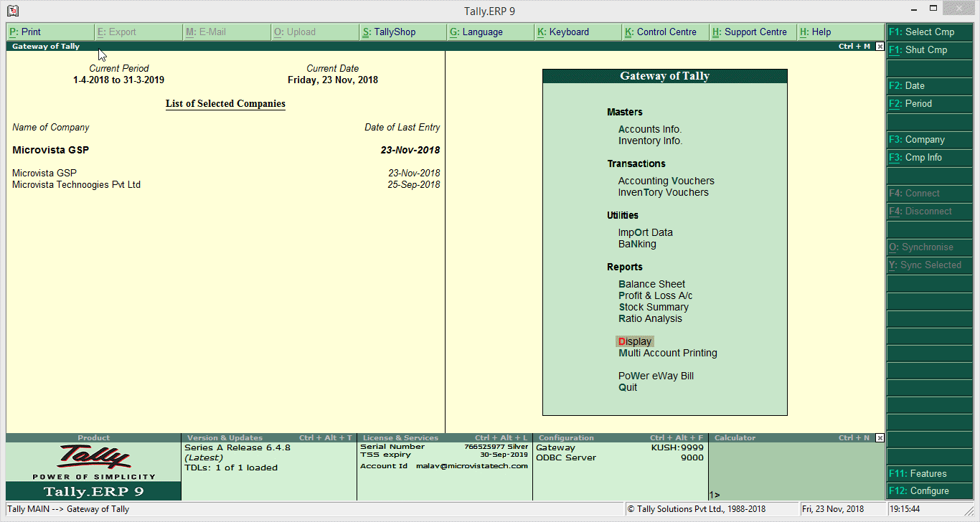Select Banking under Utilities

point(637,244)
